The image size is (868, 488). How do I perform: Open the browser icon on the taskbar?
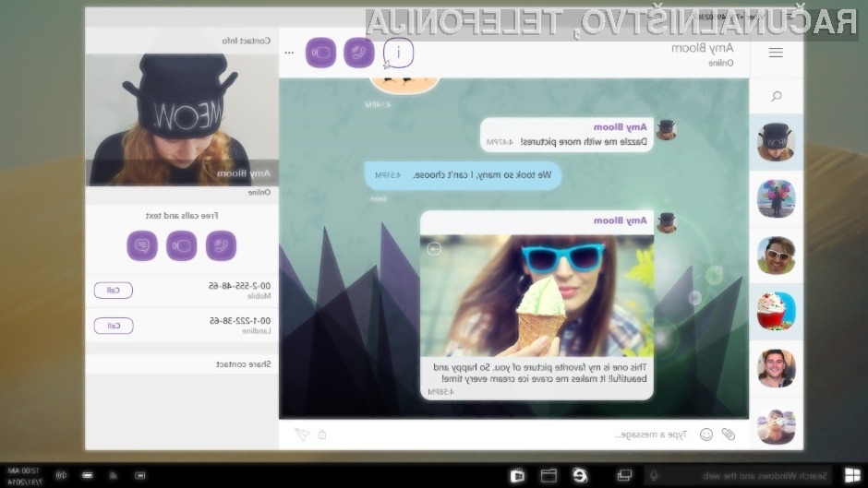tap(580, 475)
